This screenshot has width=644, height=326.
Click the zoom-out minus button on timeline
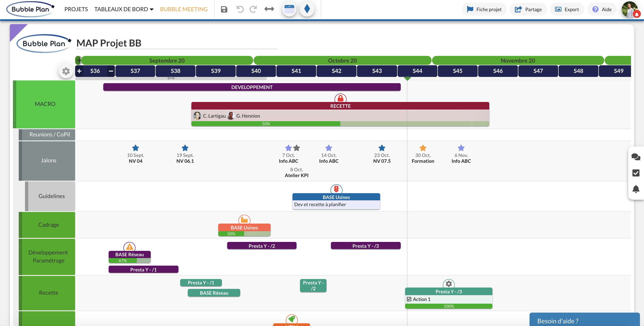click(111, 71)
